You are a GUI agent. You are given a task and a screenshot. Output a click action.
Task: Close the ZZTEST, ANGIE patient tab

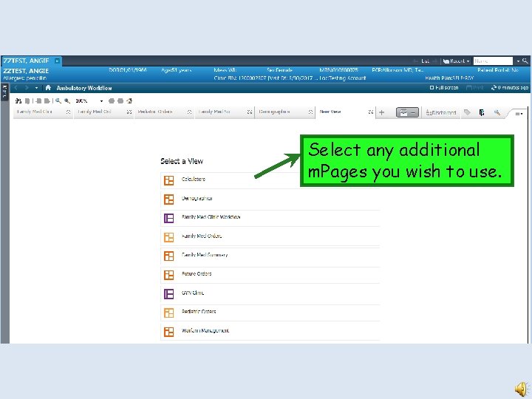(x=57, y=61)
